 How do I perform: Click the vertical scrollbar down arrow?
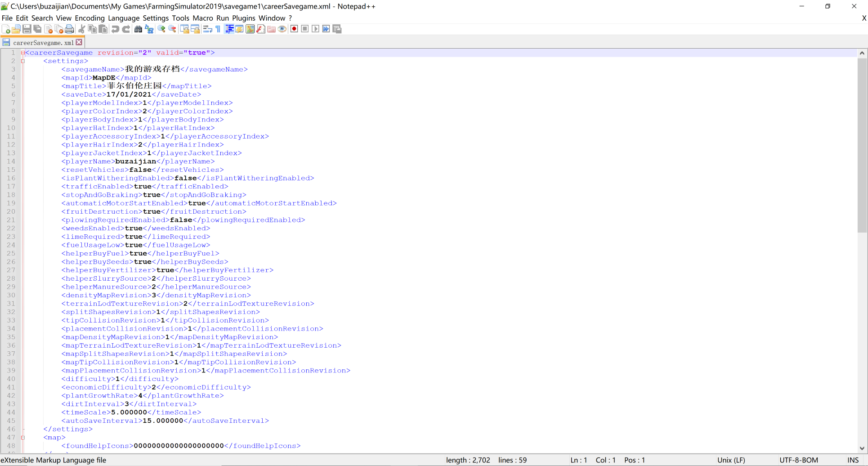point(862,448)
